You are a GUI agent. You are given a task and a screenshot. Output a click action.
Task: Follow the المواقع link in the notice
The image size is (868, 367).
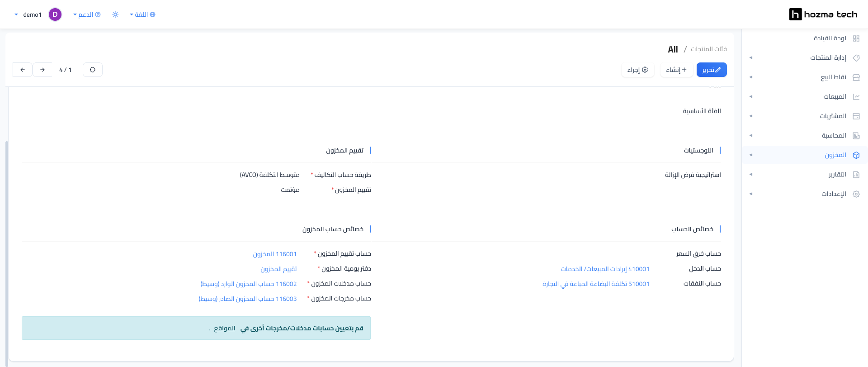point(225,328)
